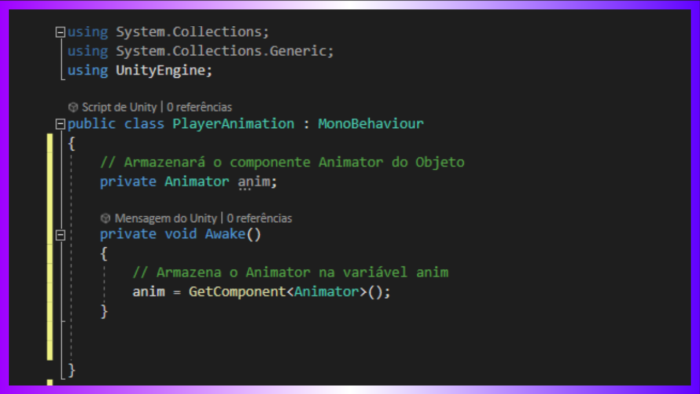This screenshot has width=700, height=394.
Task: Collapse the Awake method block
Action: tap(60, 235)
